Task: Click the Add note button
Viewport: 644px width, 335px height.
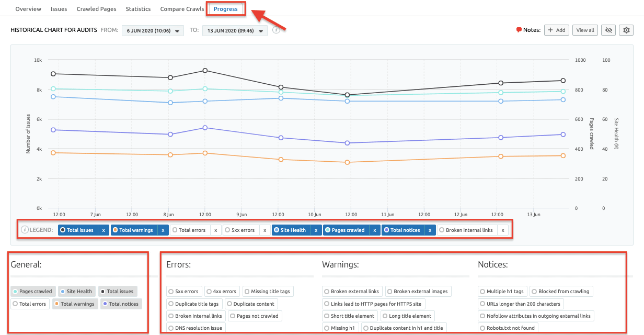Action: tap(556, 30)
